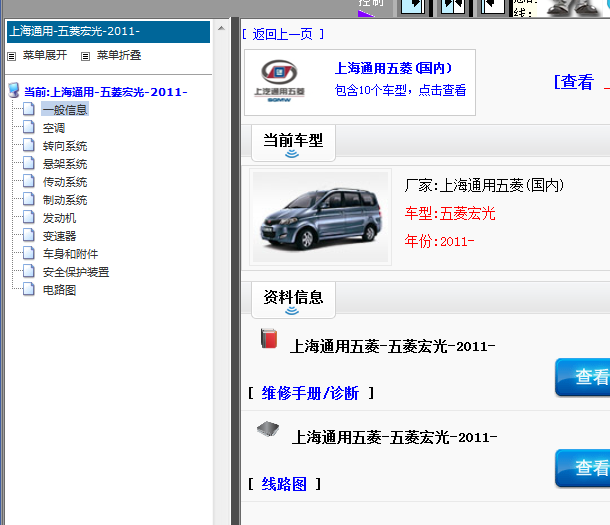This screenshot has width=610, height=525.
Task: Click 上海通用五菱-五菱宏光-2011- title beside red book
Action: tap(393, 346)
